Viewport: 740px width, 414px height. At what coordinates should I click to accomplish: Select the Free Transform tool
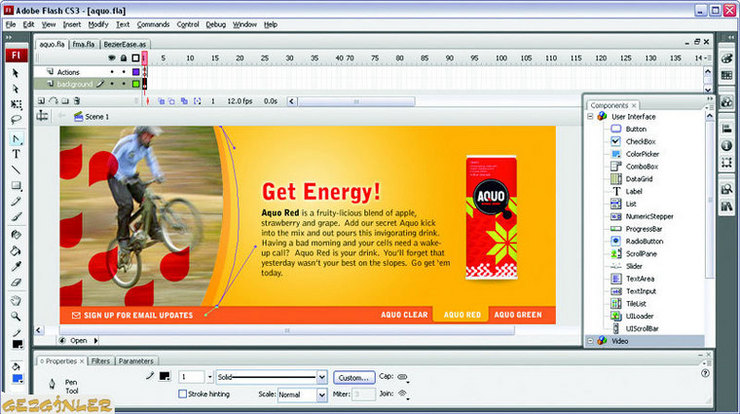pos(16,104)
